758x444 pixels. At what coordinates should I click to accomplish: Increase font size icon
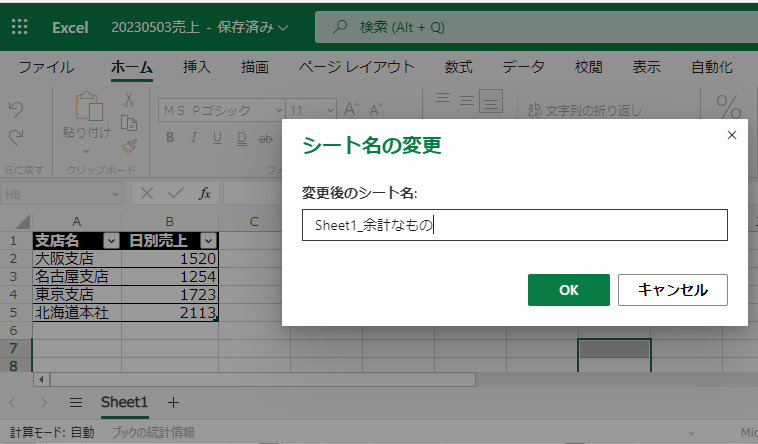351,109
